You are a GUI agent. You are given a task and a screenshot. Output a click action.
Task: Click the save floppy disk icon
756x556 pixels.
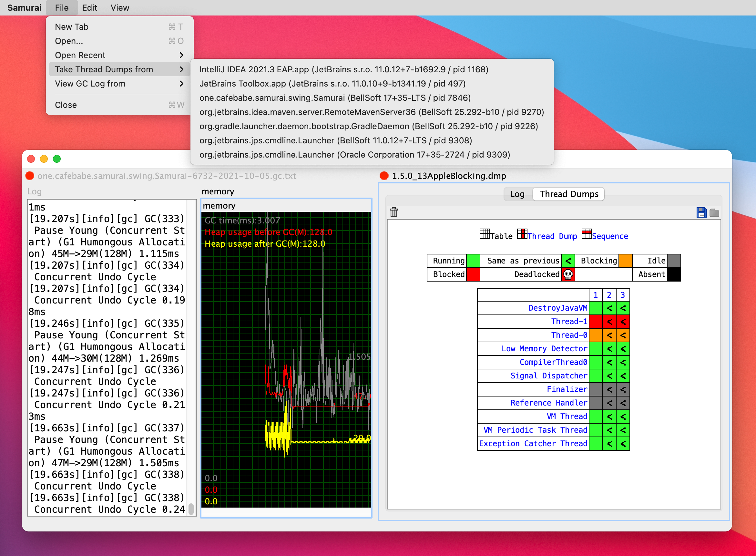point(701,212)
